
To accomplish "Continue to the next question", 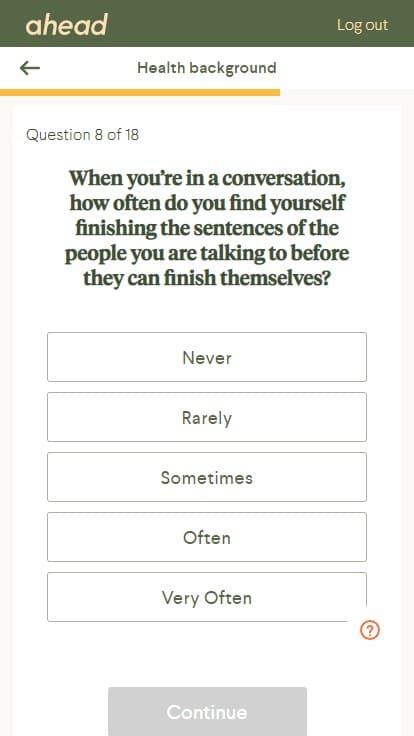I will pyautogui.click(x=207, y=712).
